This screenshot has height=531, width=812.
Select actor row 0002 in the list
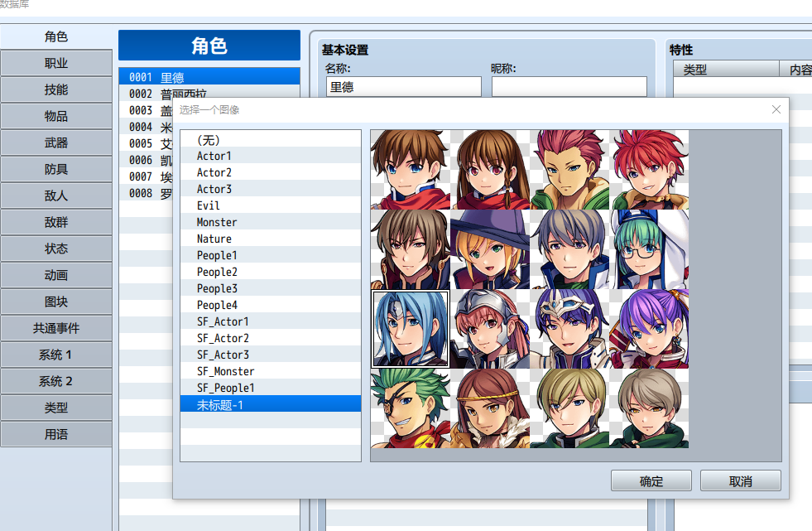pos(209,92)
